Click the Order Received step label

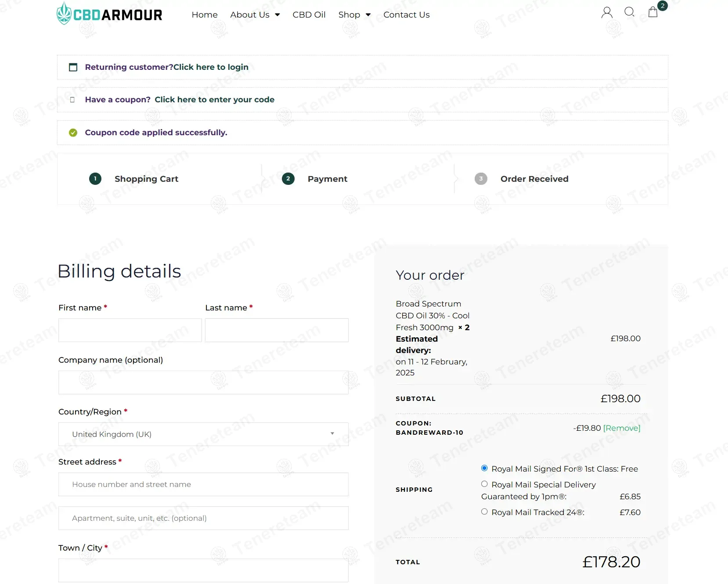click(x=534, y=179)
